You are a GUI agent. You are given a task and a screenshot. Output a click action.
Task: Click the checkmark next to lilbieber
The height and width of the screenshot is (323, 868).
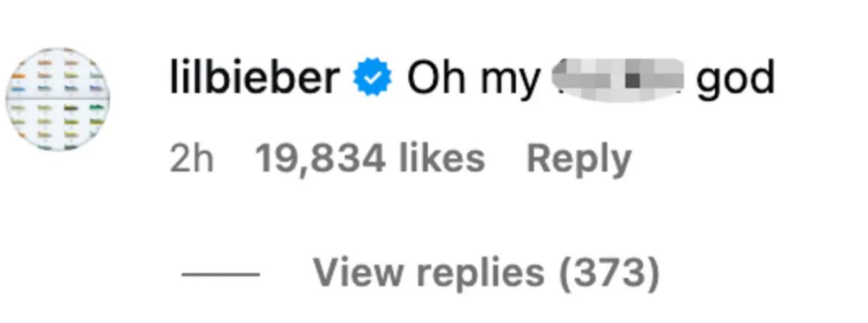tap(373, 79)
